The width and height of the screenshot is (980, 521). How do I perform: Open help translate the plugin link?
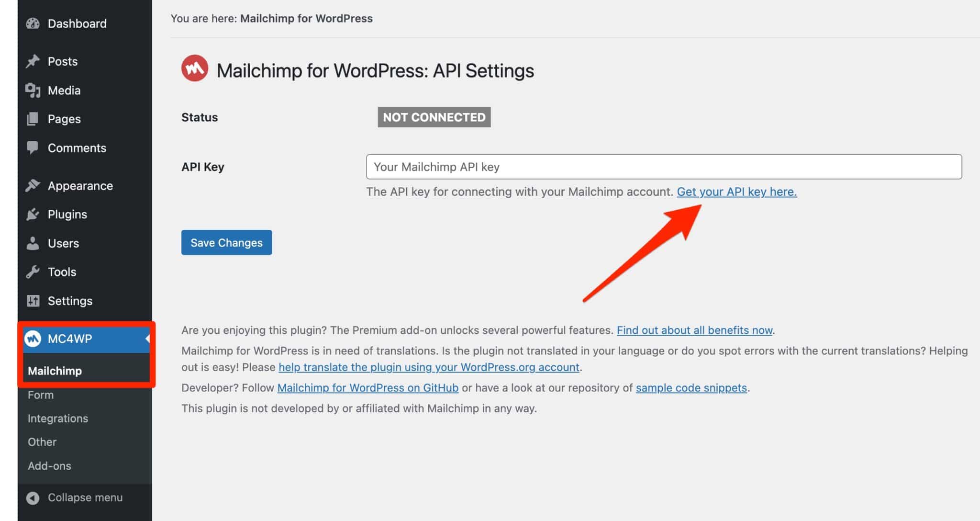[x=429, y=367]
